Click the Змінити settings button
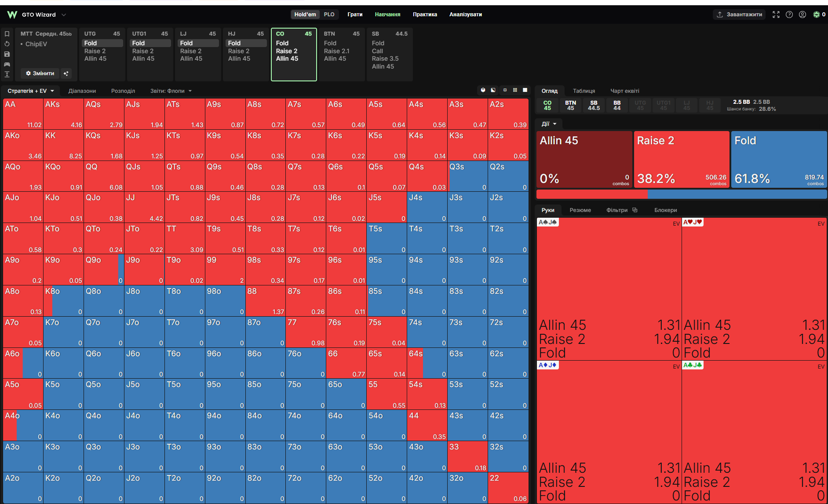 pyautogui.click(x=40, y=73)
